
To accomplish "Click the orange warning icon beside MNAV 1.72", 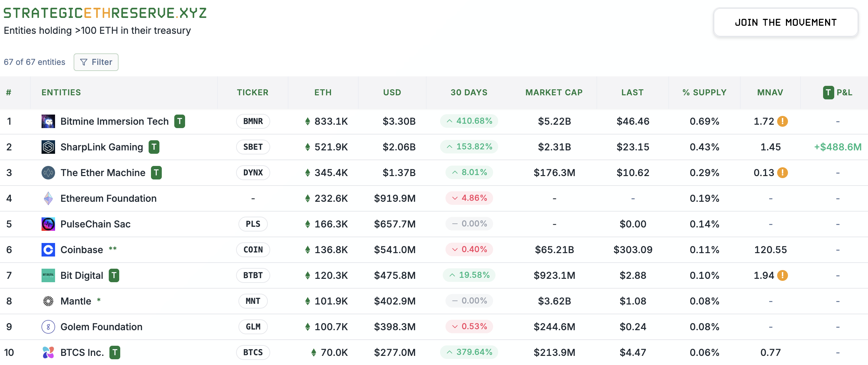I will point(782,121).
